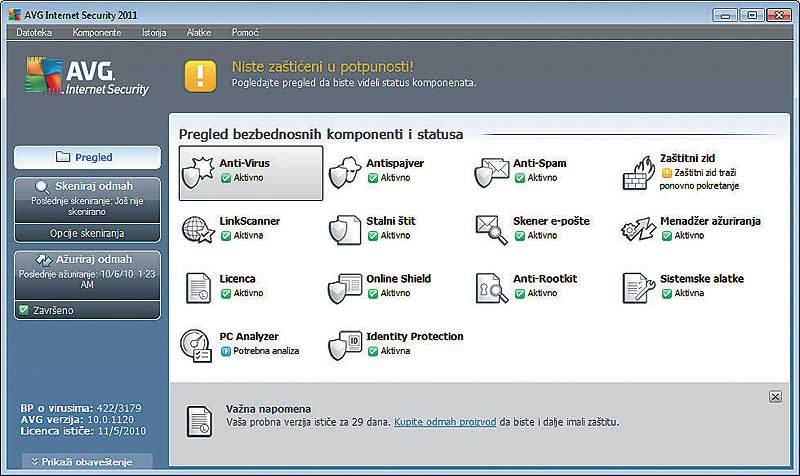The image size is (800, 476).
Task: Click the PC Analyzer blue status icon
Action: click(226, 351)
